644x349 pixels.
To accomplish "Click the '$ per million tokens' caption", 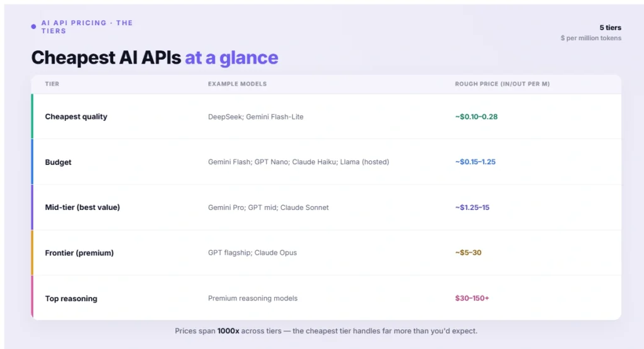I will pyautogui.click(x=591, y=38).
